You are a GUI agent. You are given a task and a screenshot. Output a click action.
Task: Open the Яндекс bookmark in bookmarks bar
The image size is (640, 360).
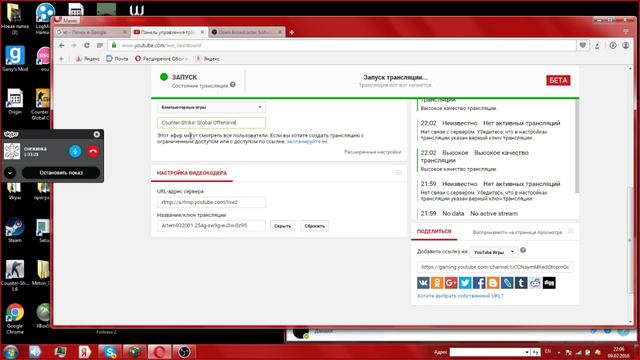pos(88,59)
